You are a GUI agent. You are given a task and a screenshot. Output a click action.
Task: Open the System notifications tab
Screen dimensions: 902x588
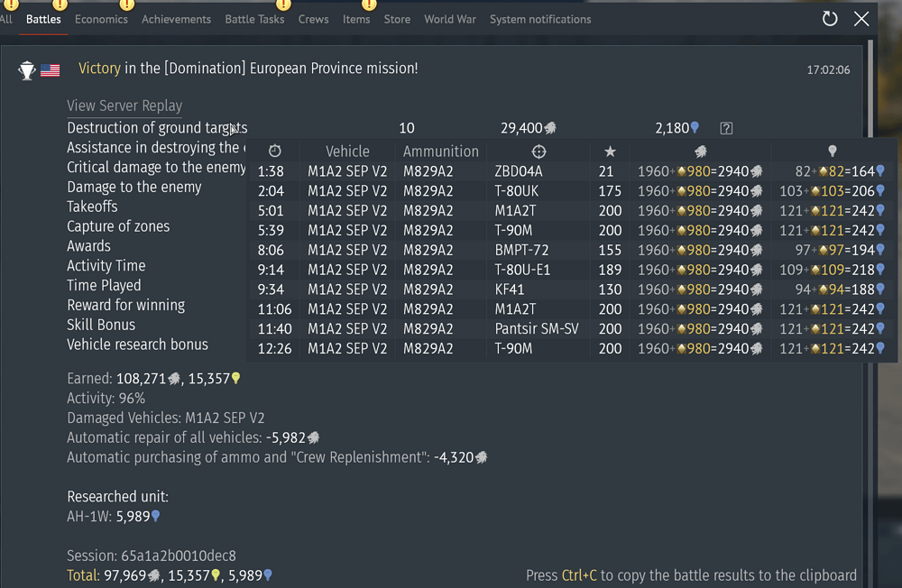tap(540, 19)
